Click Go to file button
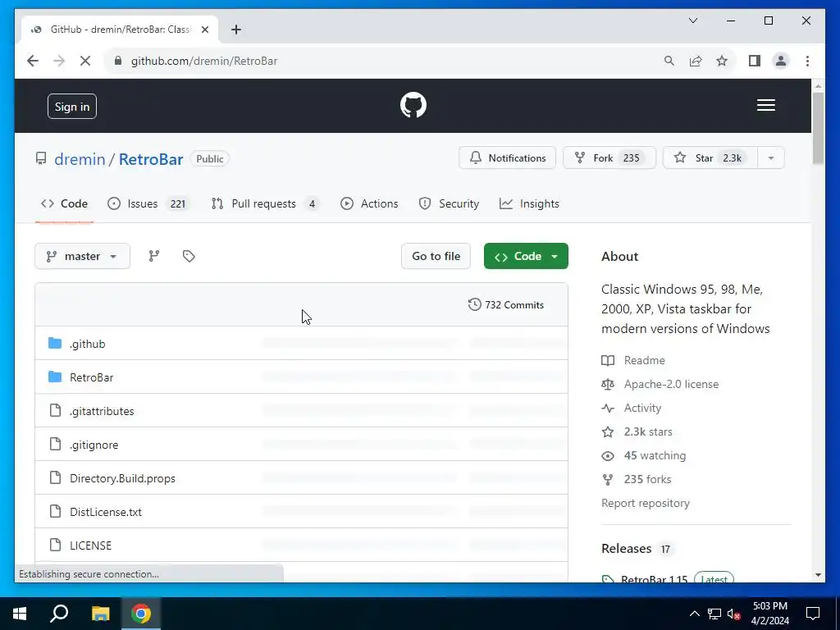This screenshot has height=630, width=840. [436, 256]
